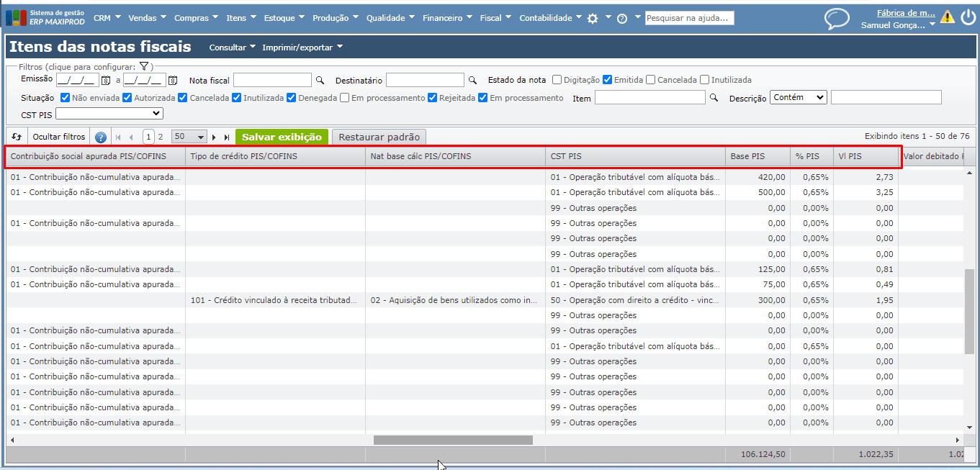The image size is (980, 470).
Task: Check the unchecked Em processamento checkbox
Action: (345, 97)
